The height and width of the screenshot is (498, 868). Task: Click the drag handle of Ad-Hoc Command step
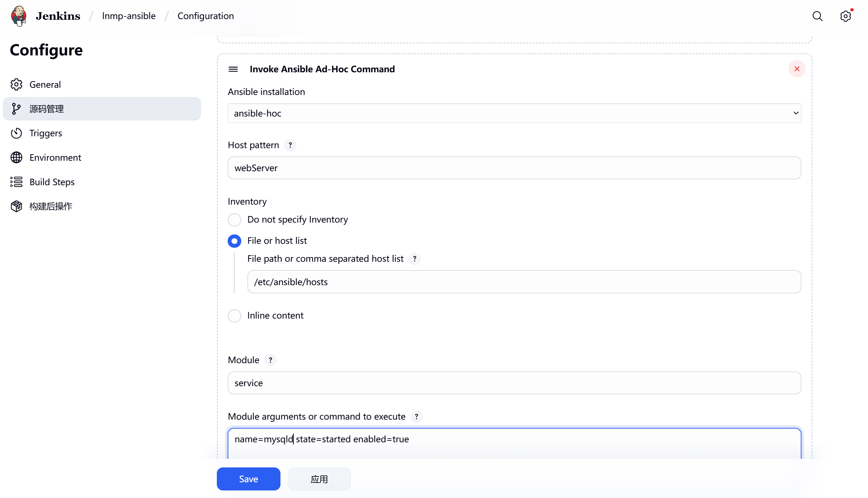point(233,69)
